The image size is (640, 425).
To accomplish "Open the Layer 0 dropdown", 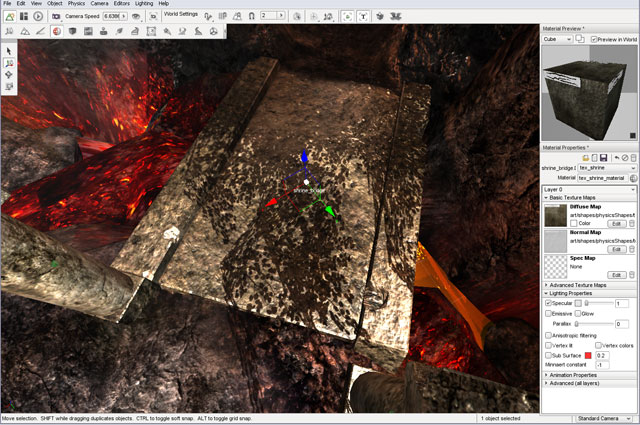I will 588,188.
